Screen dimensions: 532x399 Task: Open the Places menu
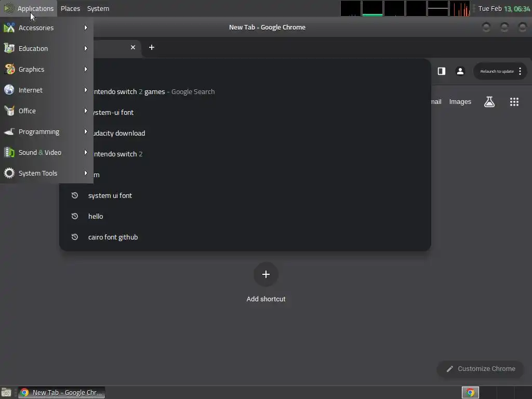coord(70,8)
